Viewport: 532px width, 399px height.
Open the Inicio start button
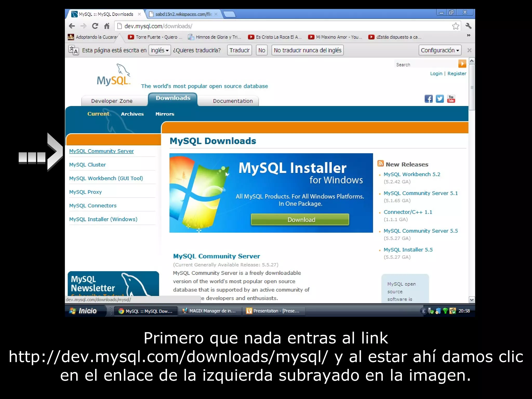coord(84,311)
